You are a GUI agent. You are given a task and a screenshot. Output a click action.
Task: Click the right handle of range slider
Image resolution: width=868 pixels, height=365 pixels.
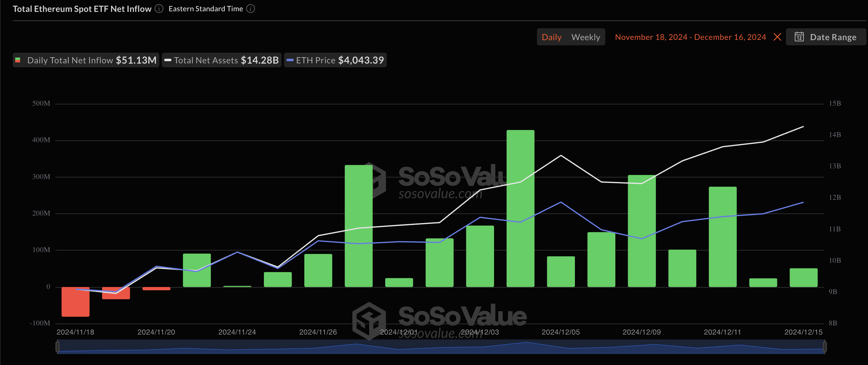825,346
